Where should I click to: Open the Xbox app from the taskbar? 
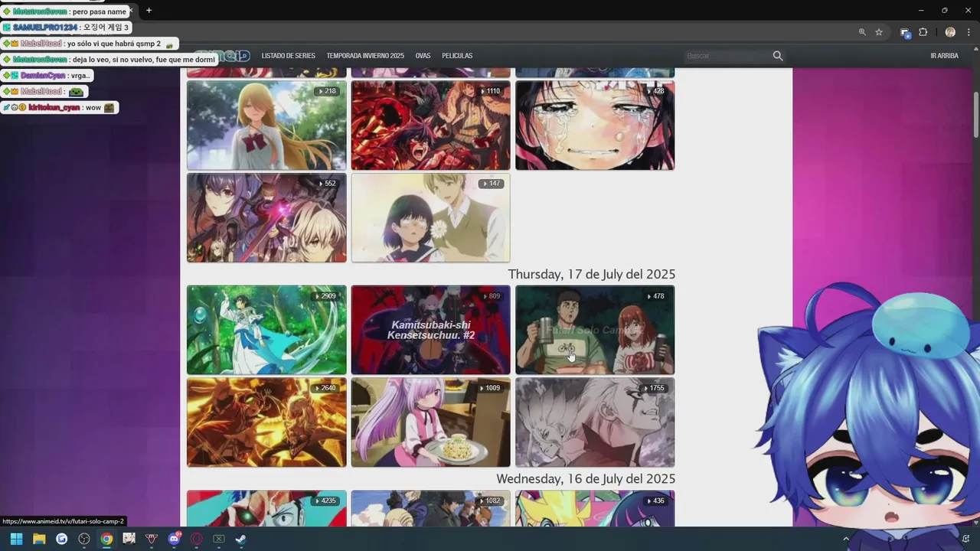218,539
